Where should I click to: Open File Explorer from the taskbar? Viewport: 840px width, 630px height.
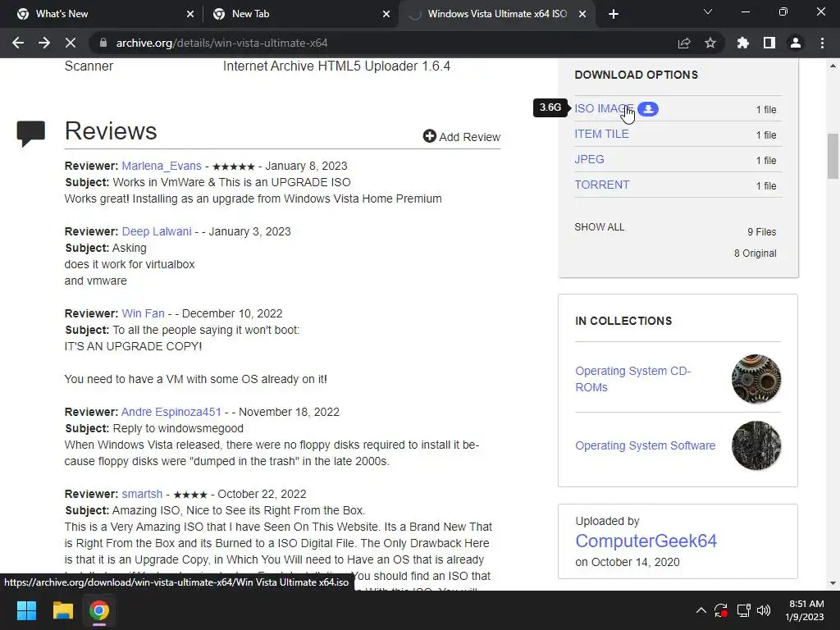(62, 610)
